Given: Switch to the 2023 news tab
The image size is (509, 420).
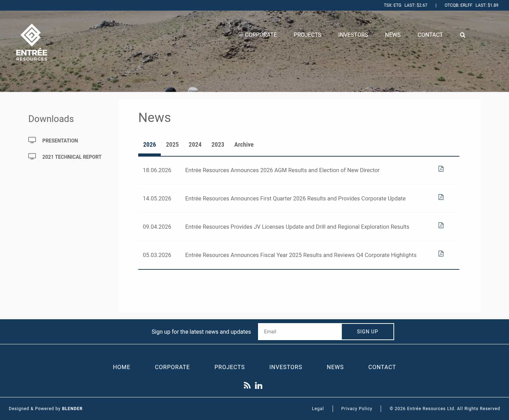Looking at the screenshot, I should click(218, 145).
